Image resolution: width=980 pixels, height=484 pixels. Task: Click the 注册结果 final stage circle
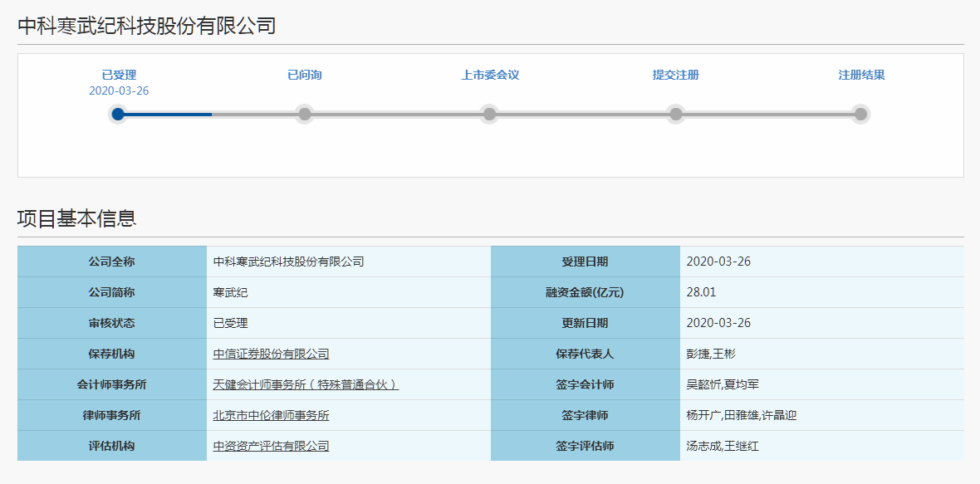(x=859, y=115)
